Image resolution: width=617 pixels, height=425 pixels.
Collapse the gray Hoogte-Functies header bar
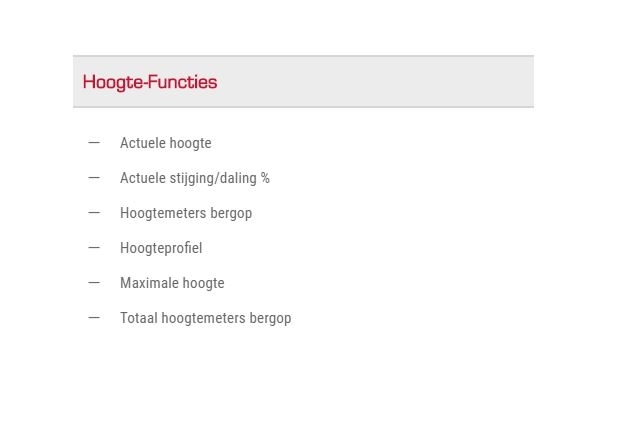click(303, 81)
